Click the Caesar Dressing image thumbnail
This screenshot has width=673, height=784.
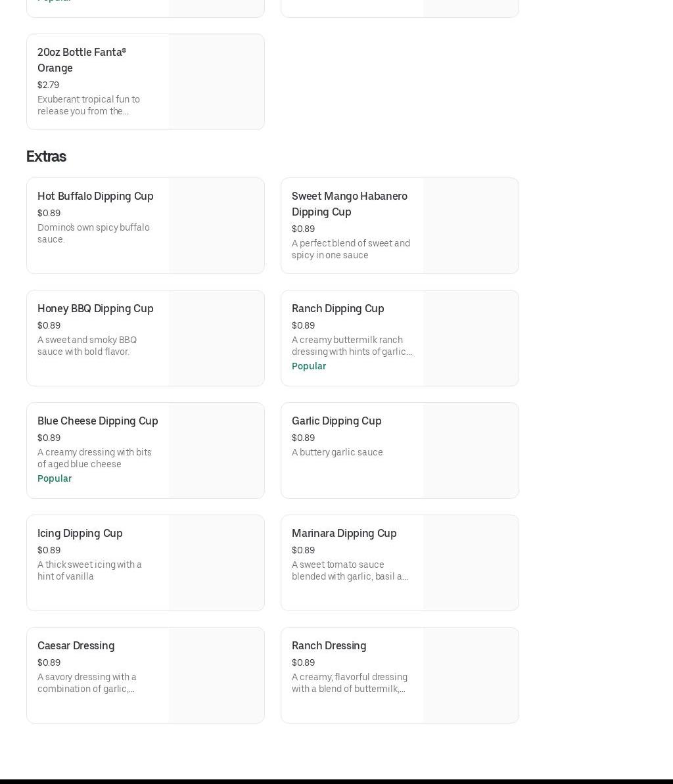pos(216,675)
